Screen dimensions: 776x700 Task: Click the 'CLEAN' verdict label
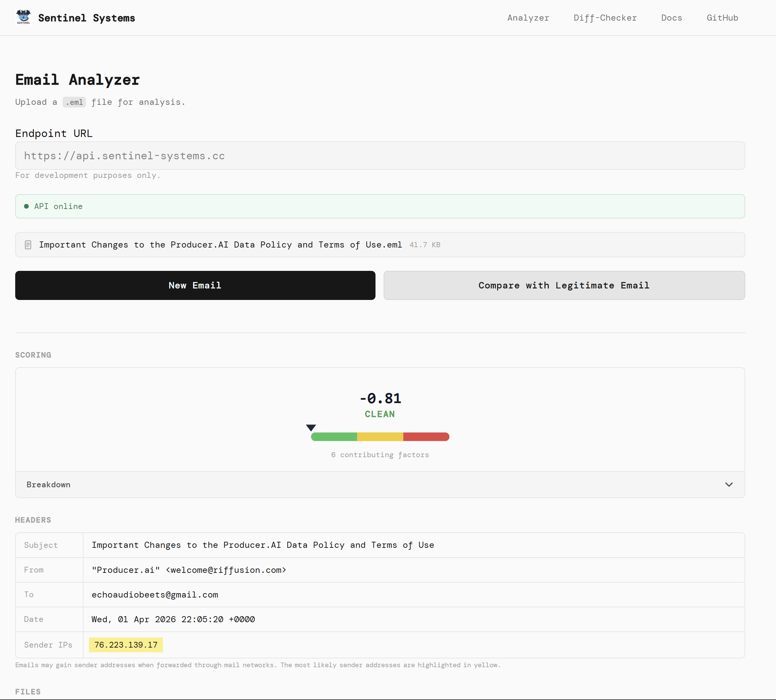click(x=380, y=414)
